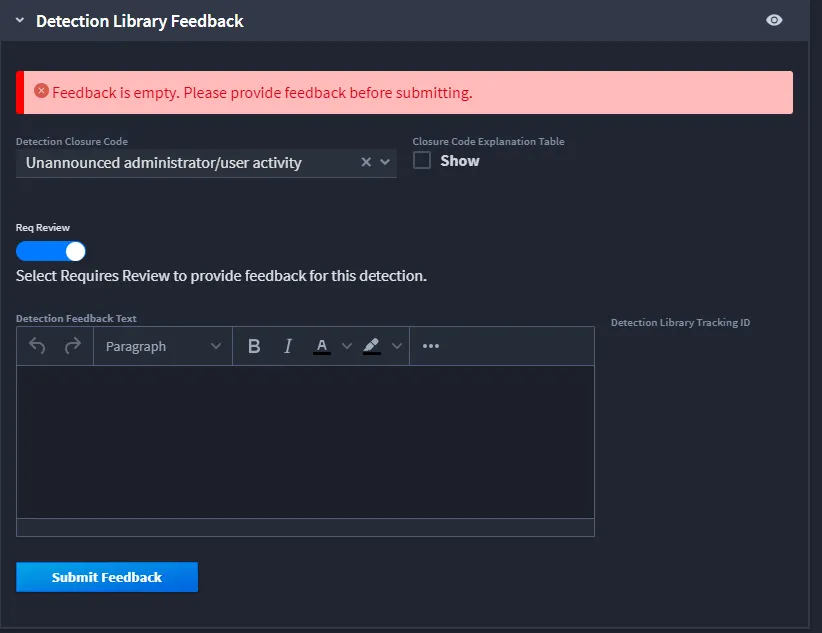Toggle italic formatting in the feedback editor
This screenshot has width=822, height=633.
[288, 346]
